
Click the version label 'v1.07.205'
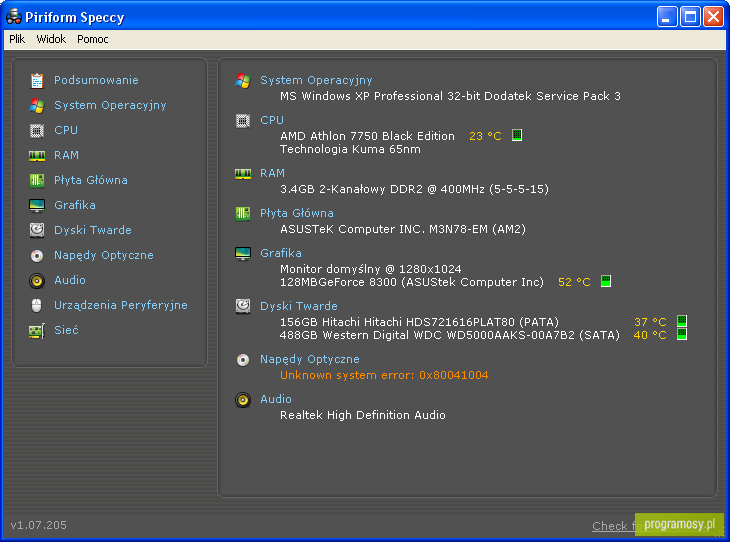[x=39, y=525]
